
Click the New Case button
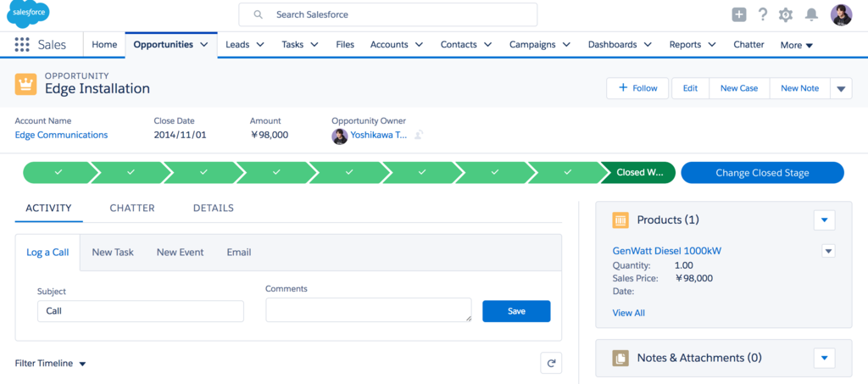739,88
